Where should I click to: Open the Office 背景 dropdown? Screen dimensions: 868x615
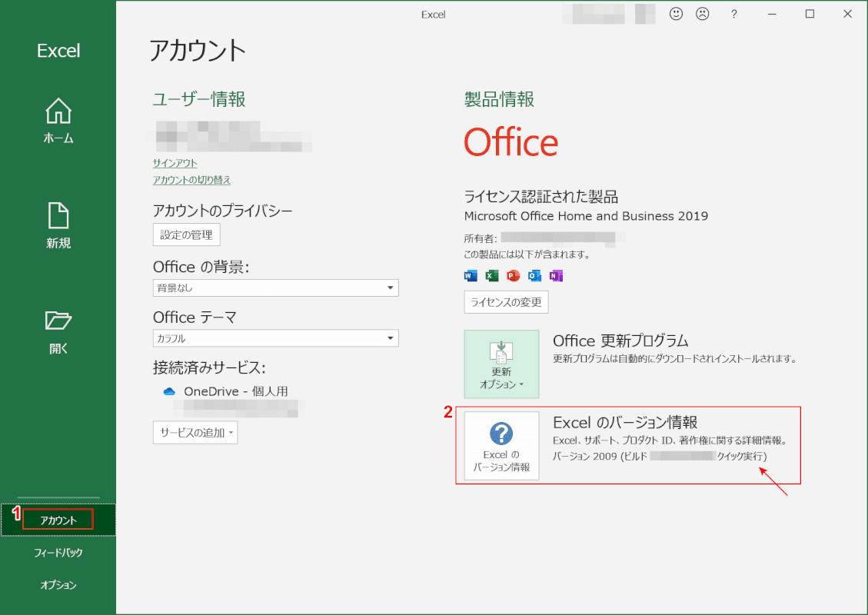coord(276,288)
